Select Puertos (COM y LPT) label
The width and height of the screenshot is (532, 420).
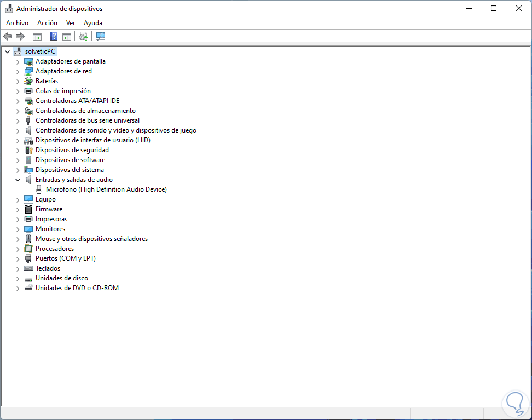66,258
